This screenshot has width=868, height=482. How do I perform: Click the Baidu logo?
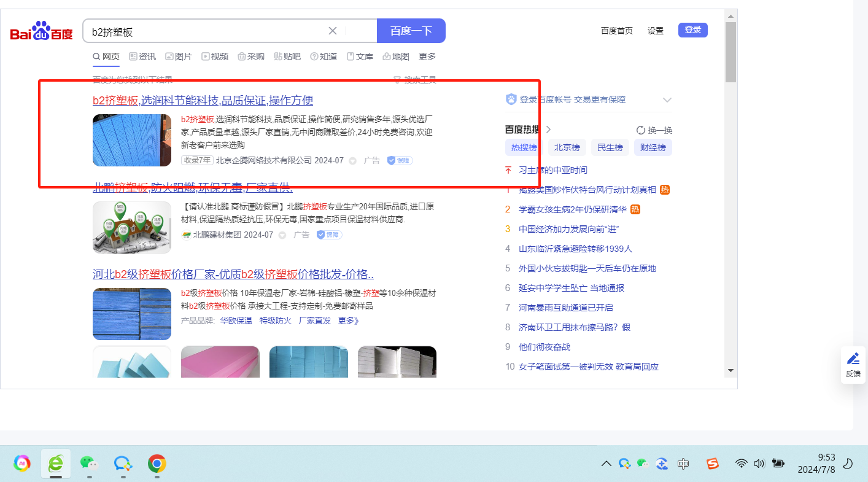[41, 31]
